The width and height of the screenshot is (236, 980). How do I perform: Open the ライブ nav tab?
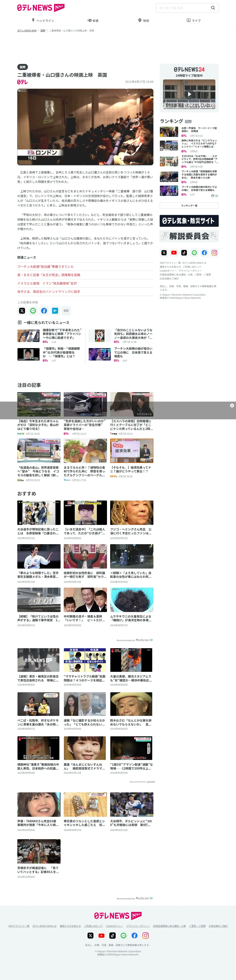[x=193, y=20]
